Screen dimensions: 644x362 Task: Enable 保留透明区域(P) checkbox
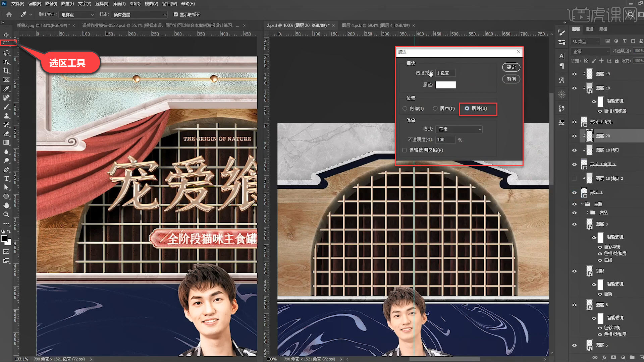pyautogui.click(x=405, y=150)
